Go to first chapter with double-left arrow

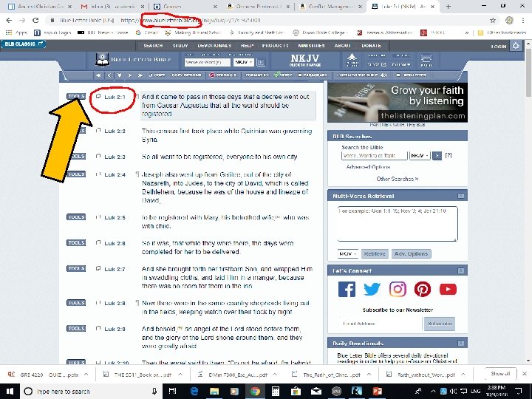pos(99,75)
